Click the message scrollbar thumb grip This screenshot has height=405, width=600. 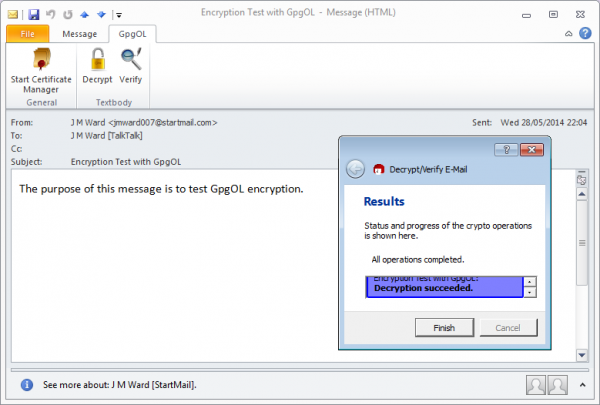tap(582, 243)
